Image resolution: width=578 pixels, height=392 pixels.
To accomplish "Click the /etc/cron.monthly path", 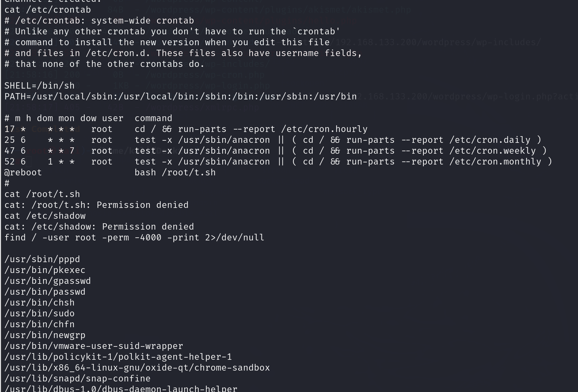I will pos(495,162).
